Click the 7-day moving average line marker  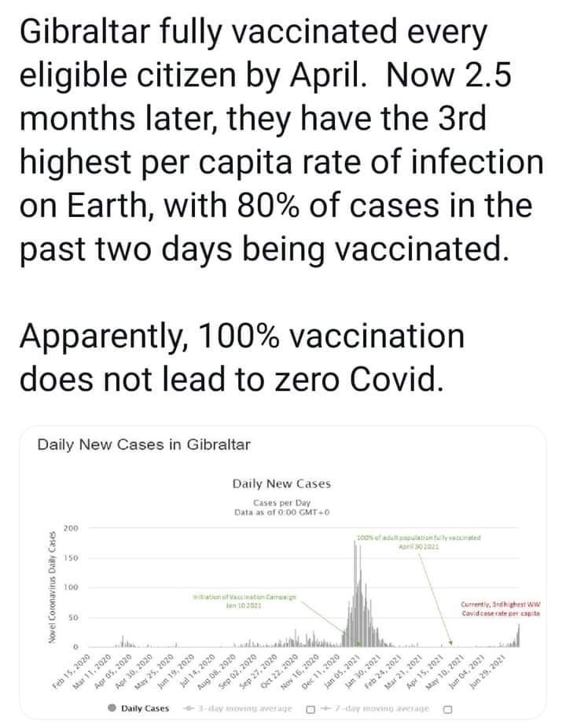click(x=325, y=708)
